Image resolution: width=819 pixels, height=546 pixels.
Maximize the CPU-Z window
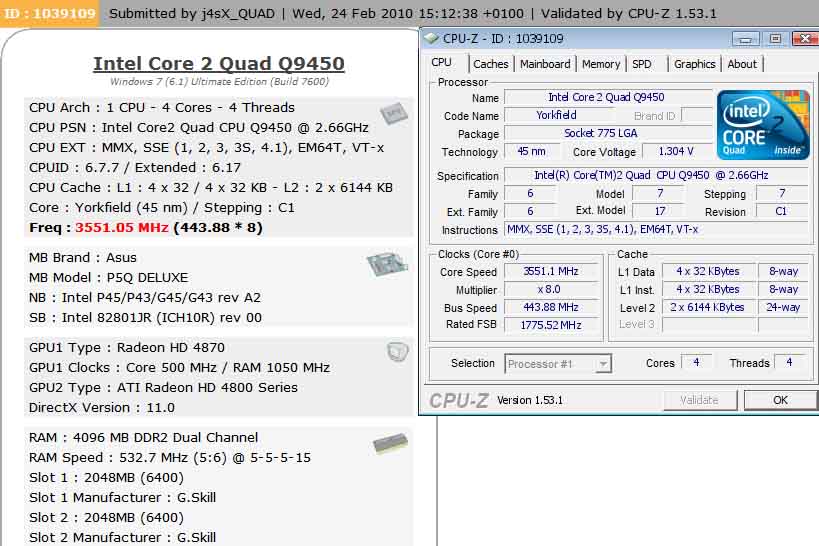776,39
